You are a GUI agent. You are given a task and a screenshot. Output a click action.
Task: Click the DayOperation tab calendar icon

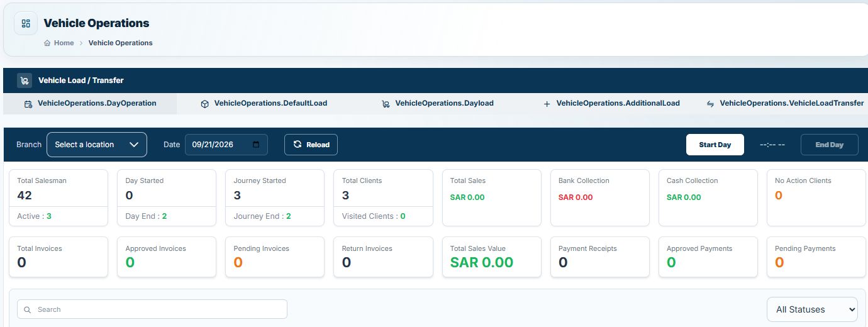pos(28,104)
